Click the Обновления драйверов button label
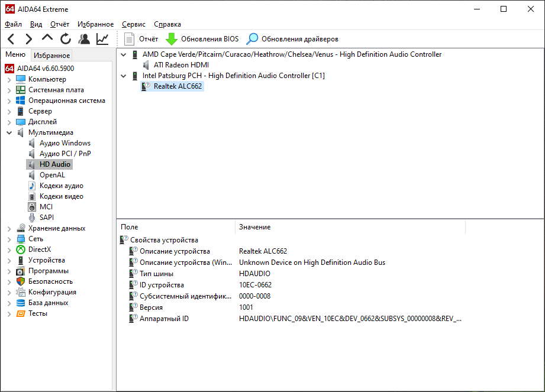545x392 pixels. coord(299,39)
